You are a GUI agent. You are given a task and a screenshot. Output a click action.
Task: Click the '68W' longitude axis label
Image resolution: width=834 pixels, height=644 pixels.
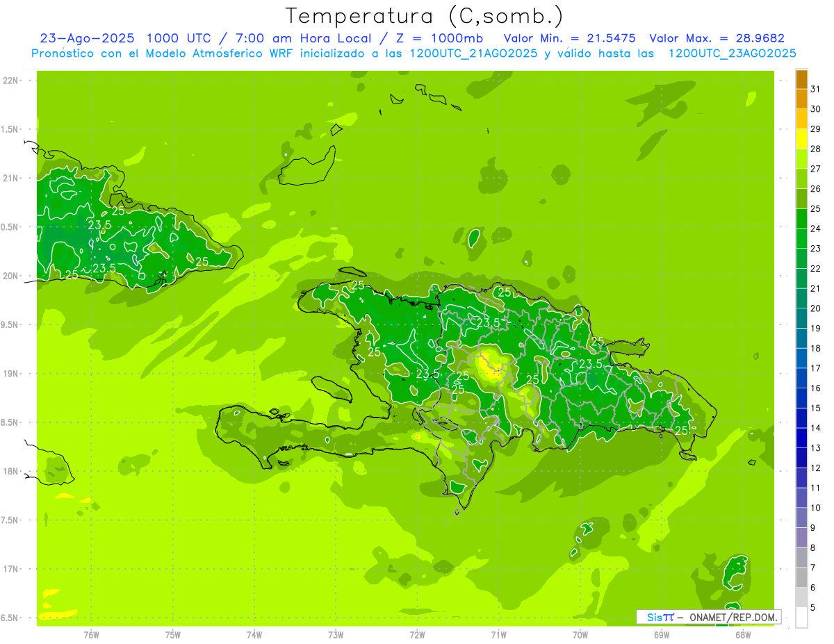pos(743,634)
